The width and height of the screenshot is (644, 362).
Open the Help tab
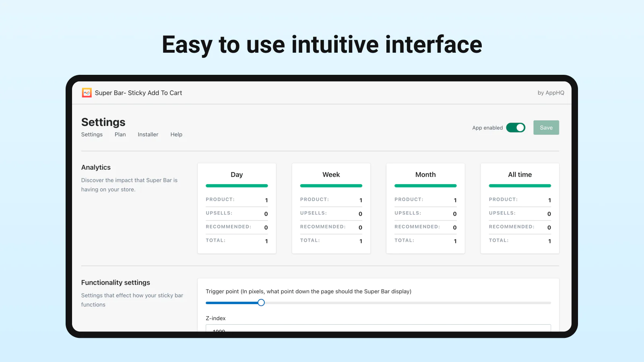click(176, 135)
